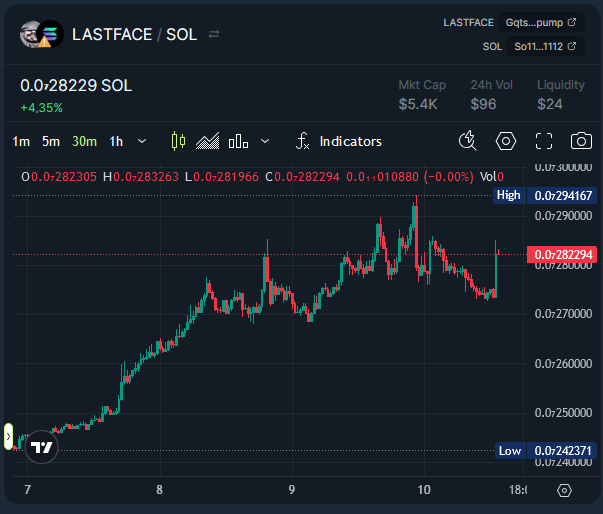Choose candlestick chart style
603x514 pixels.
click(x=178, y=141)
